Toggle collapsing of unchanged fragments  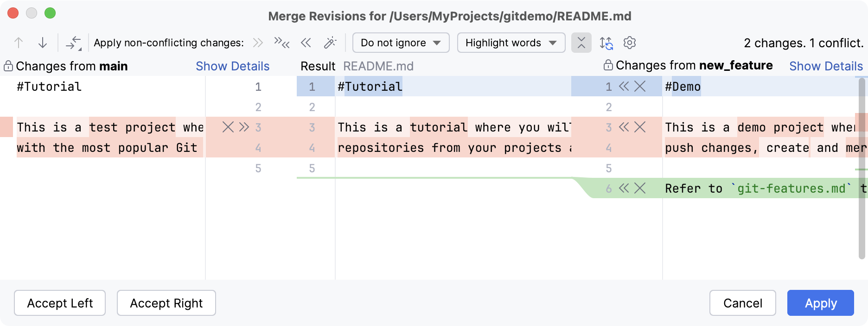pyautogui.click(x=581, y=43)
